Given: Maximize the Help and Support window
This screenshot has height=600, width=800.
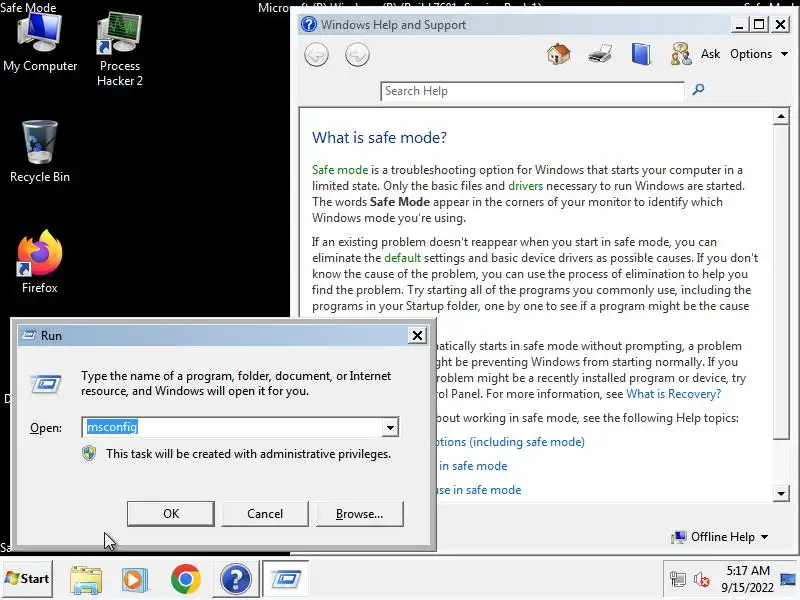Looking at the screenshot, I should (759, 24).
